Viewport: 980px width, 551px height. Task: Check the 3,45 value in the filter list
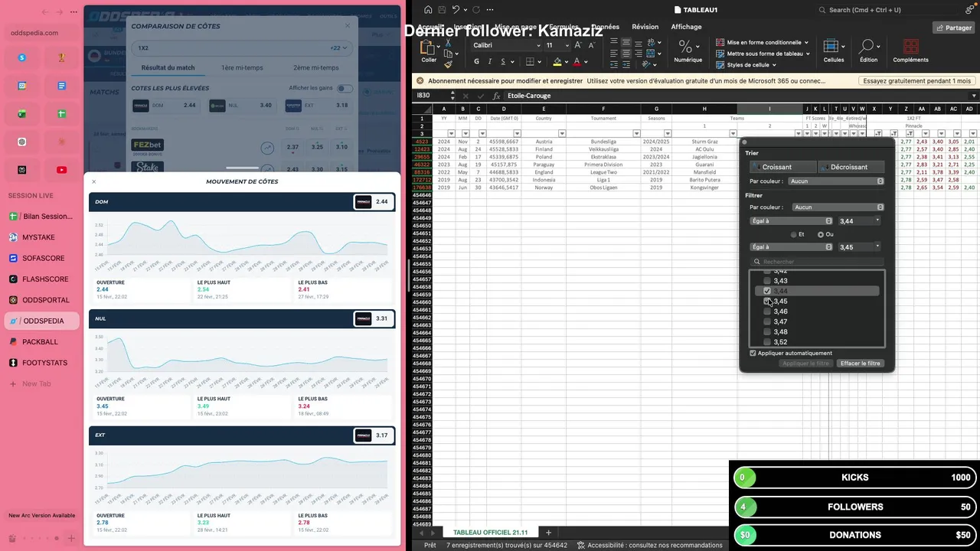(767, 302)
